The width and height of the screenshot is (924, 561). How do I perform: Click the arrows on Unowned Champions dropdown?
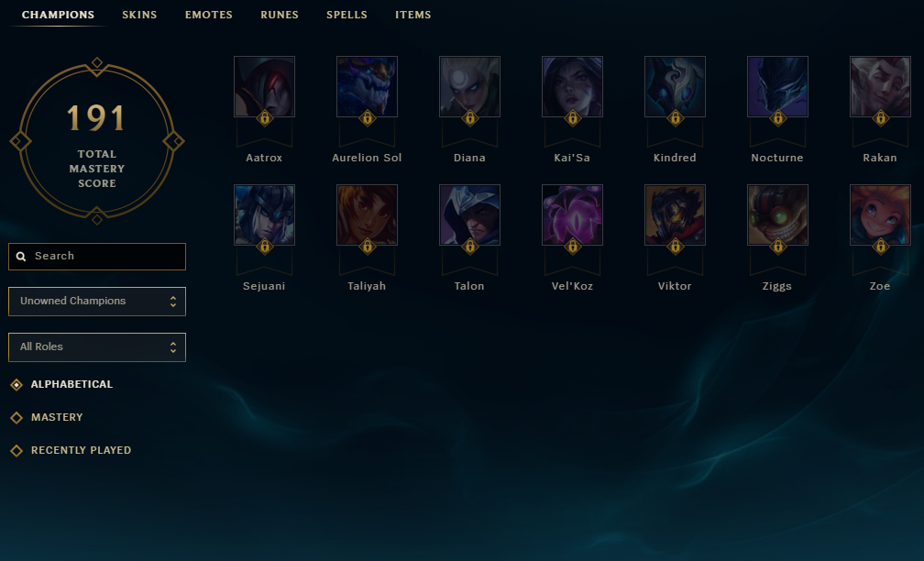[x=173, y=301]
